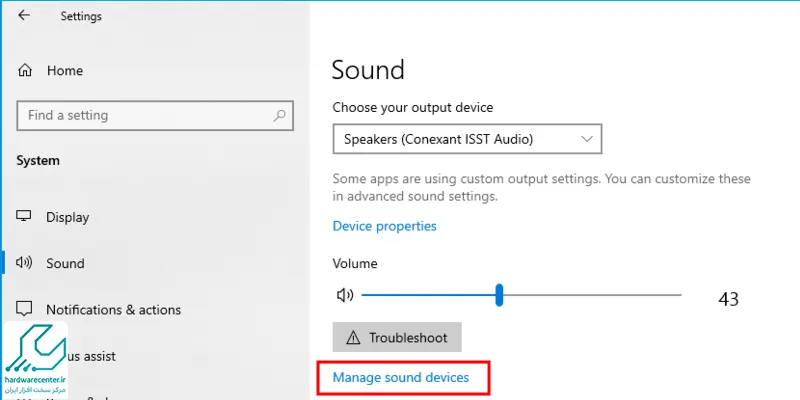This screenshot has width=800, height=400.
Task: Click the hardwarecenter.ir logo
Action: pyautogui.click(x=35, y=359)
